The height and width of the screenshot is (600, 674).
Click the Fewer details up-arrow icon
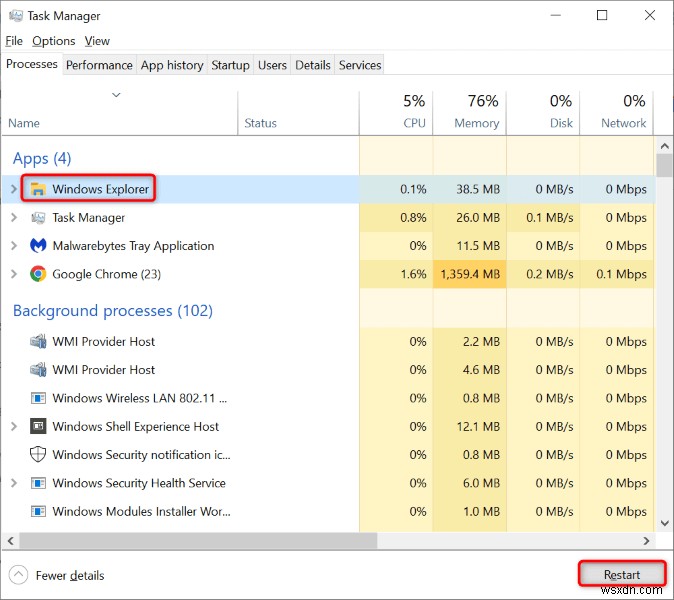[18, 575]
